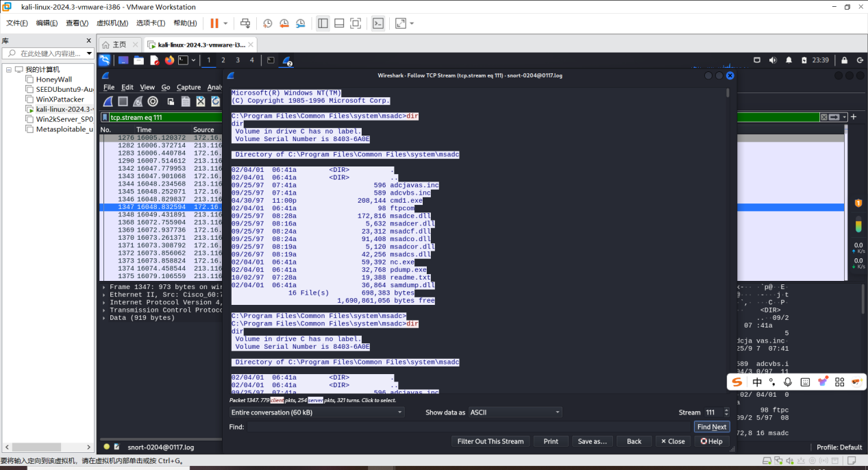This screenshot has height=470, width=868.
Task: Click the Kali notifications bell icon
Action: click(788, 60)
